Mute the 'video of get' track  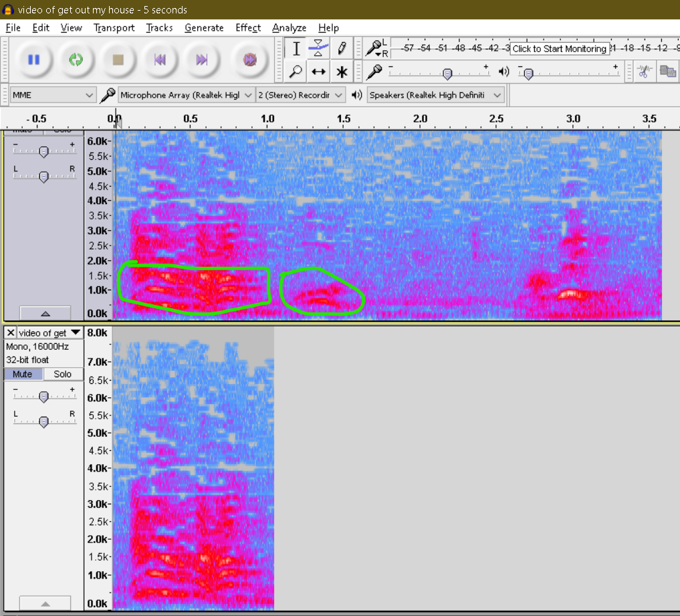tap(23, 374)
